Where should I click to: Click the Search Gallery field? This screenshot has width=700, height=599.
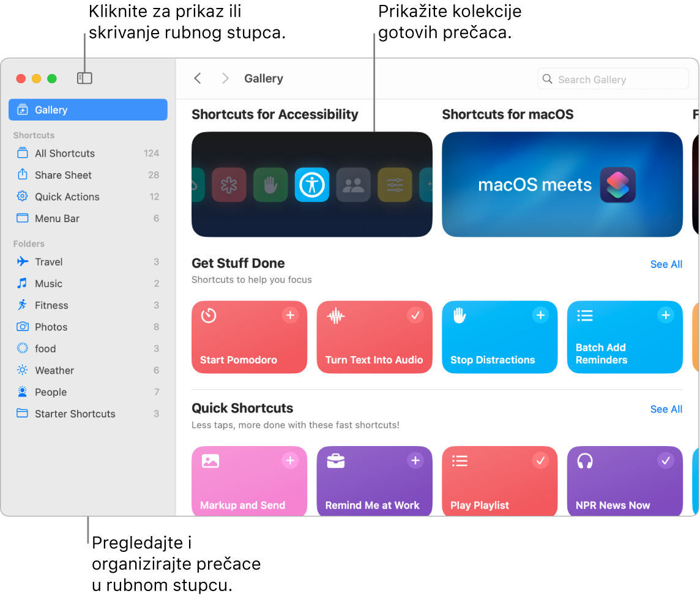[x=613, y=80]
